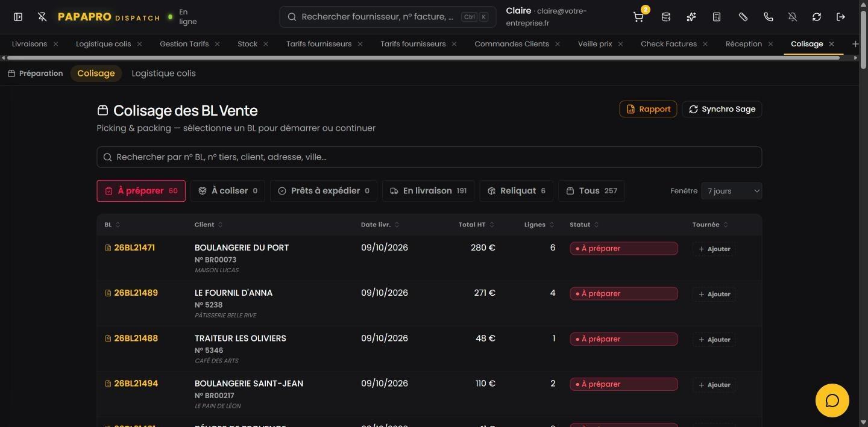Filter by À coliser status

pos(228,191)
